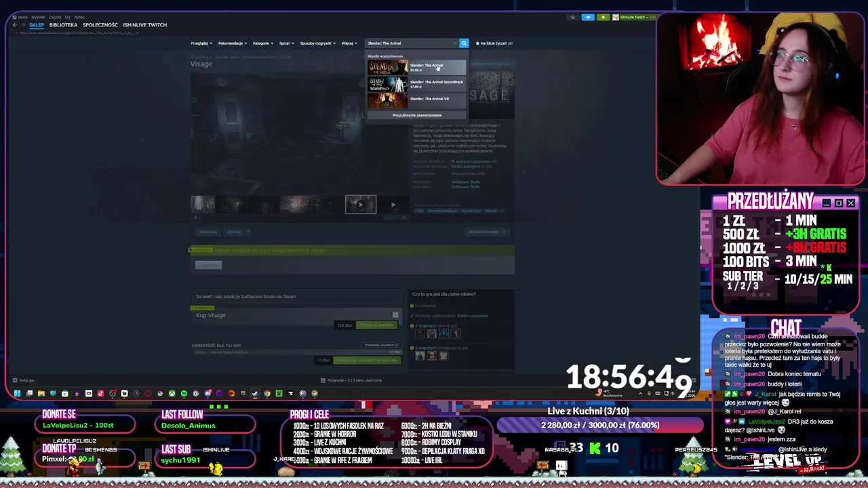
Task: Select Slender: The Arrival VR result
Action: (416, 100)
